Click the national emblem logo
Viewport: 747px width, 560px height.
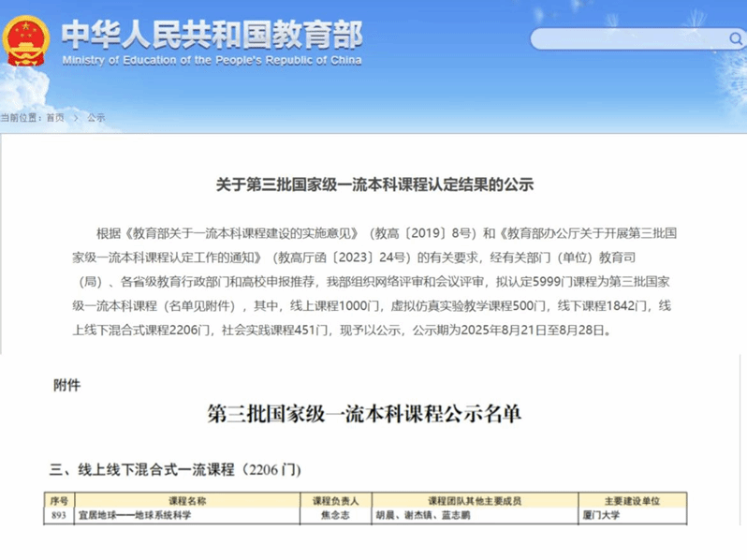(27, 41)
